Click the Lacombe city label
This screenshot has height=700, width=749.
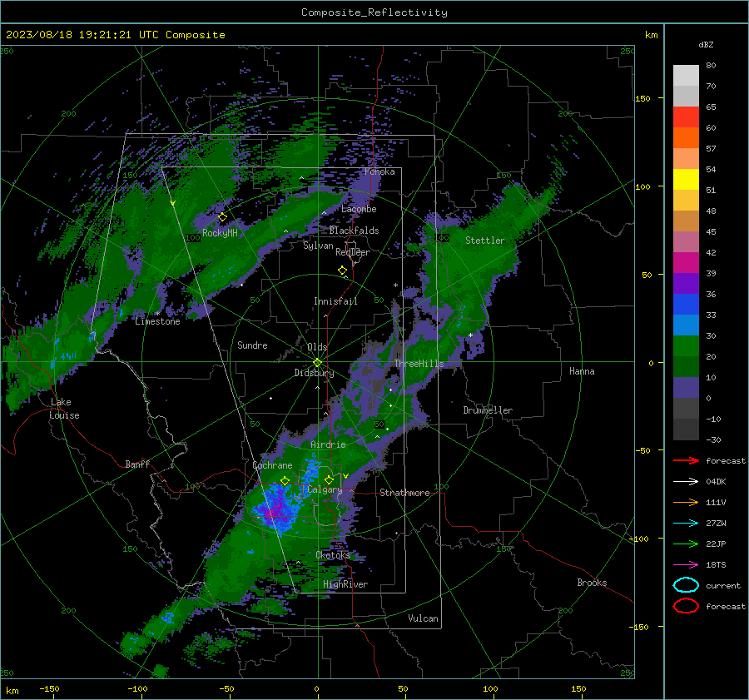pos(359,209)
